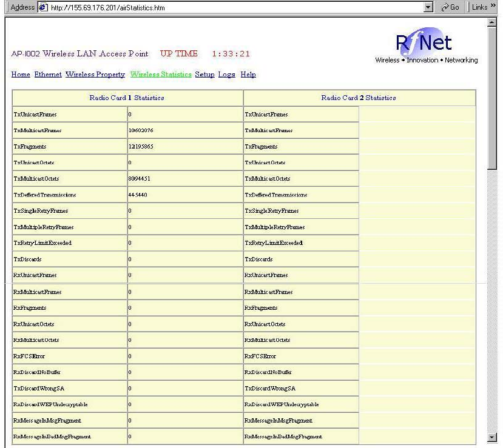This screenshot has width=503, height=448.
Task: Click the Links toolbar label
Action: point(479,7)
